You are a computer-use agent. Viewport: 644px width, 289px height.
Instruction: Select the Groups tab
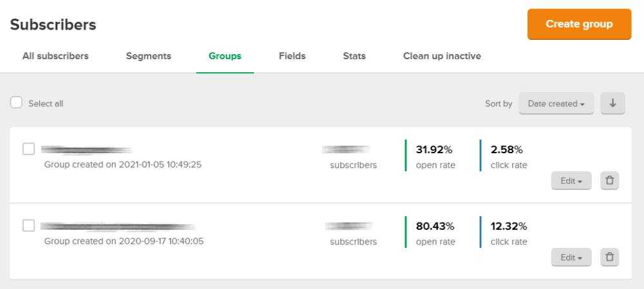(225, 56)
